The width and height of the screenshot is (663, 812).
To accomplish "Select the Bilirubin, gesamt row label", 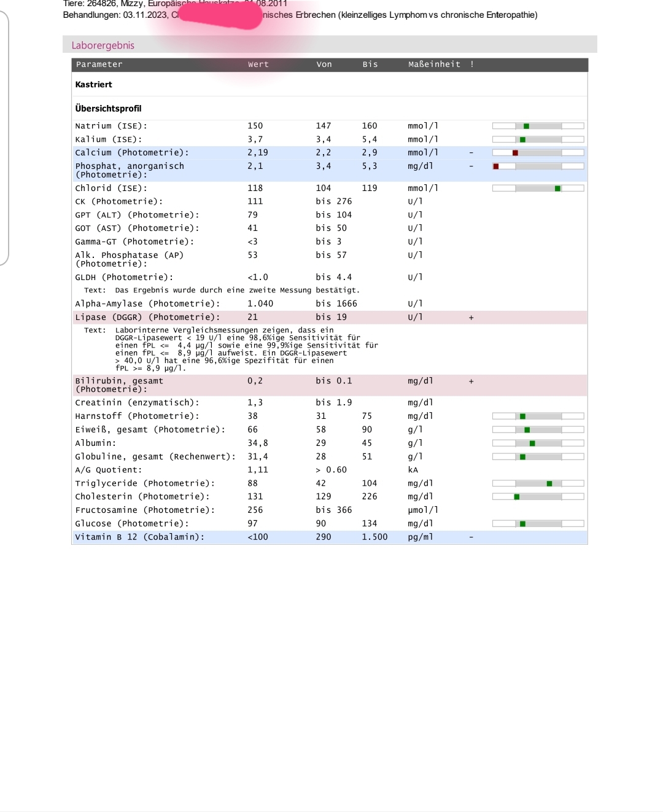I will 119,385.
